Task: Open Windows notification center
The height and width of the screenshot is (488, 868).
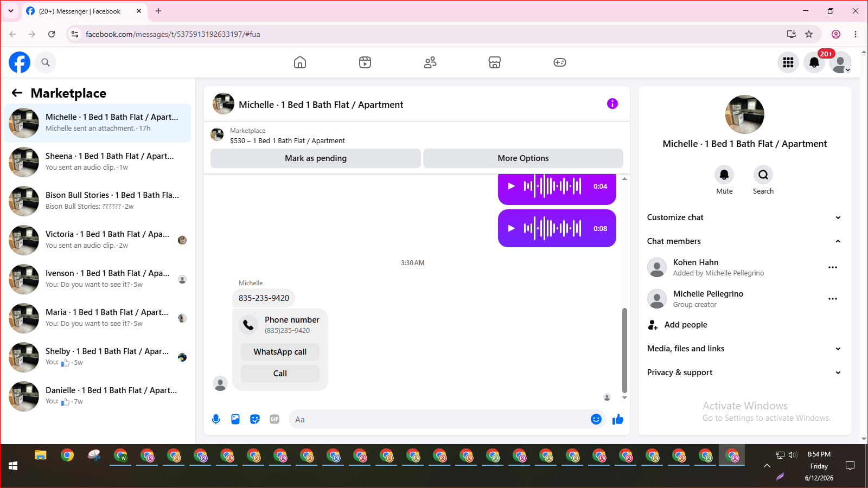Action: point(850,466)
